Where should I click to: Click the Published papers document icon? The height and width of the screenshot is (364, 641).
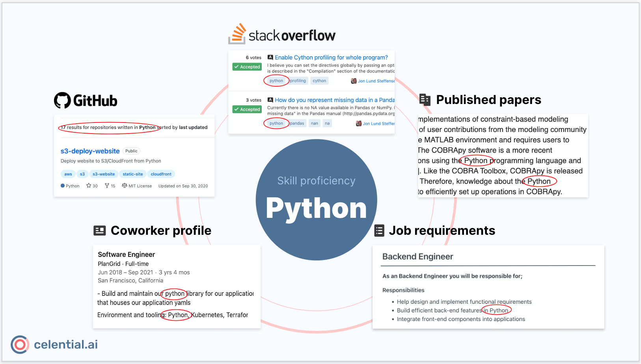coord(425,100)
